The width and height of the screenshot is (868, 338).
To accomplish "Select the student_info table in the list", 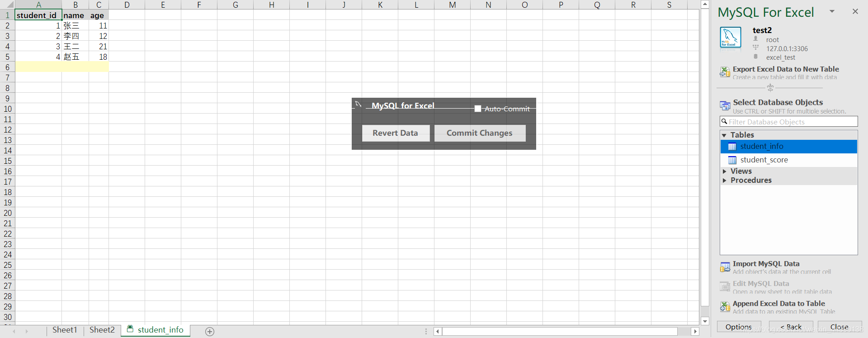I will click(788, 147).
